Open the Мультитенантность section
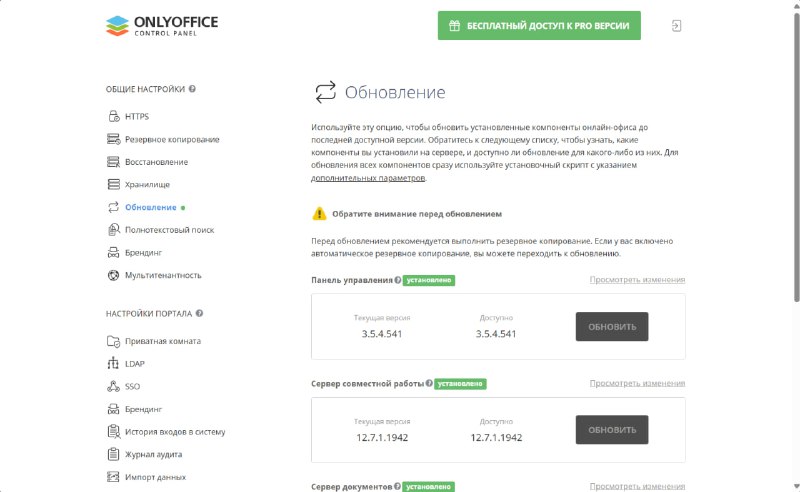The image size is (800, 492). coord(163,275)
